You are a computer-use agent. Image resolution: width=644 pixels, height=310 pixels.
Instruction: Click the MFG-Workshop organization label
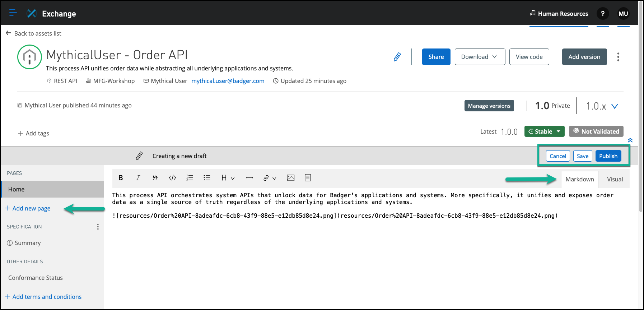click(110, 81)
